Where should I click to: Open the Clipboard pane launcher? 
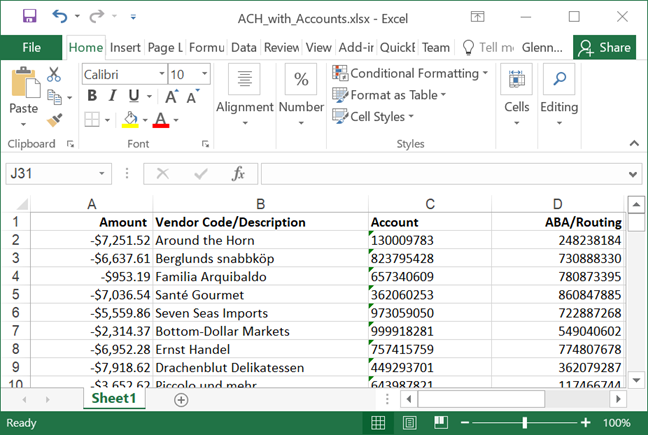click(70, 144)
